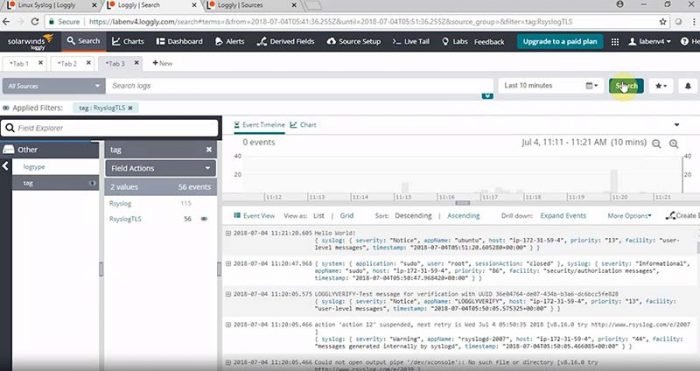Expand the search box chevron

coord(487,96)
